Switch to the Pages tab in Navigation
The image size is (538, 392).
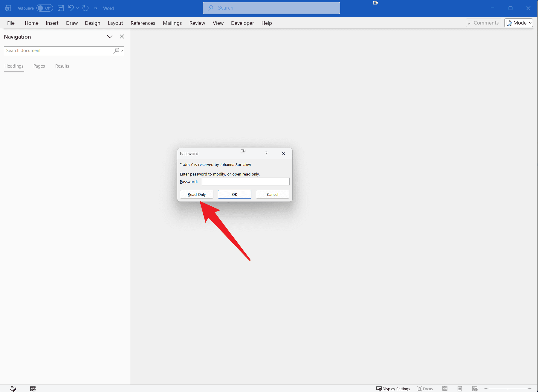[39, 66]
